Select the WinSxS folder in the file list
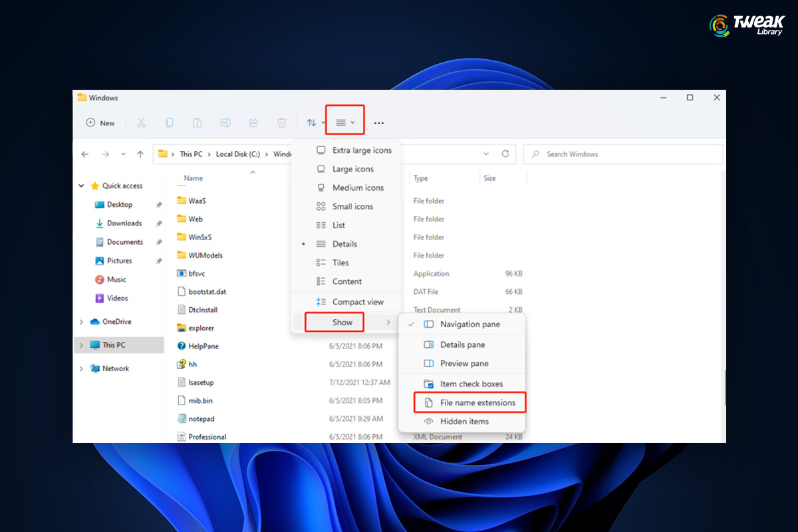 point(201,237)
